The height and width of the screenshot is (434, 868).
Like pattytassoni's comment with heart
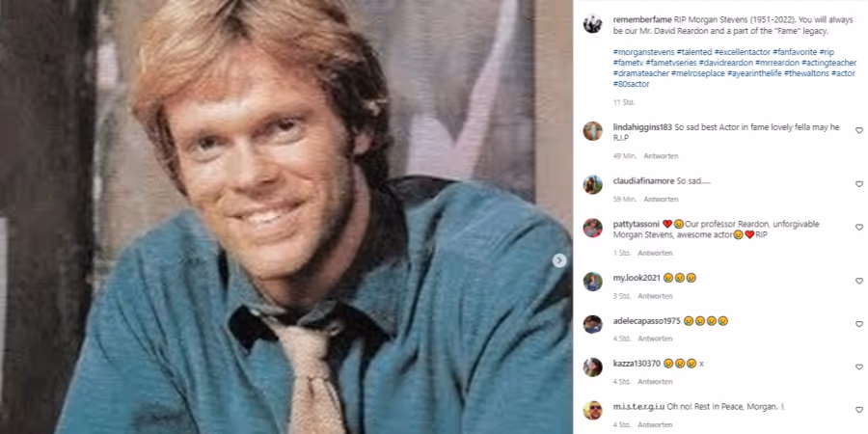tap(859, 228)
